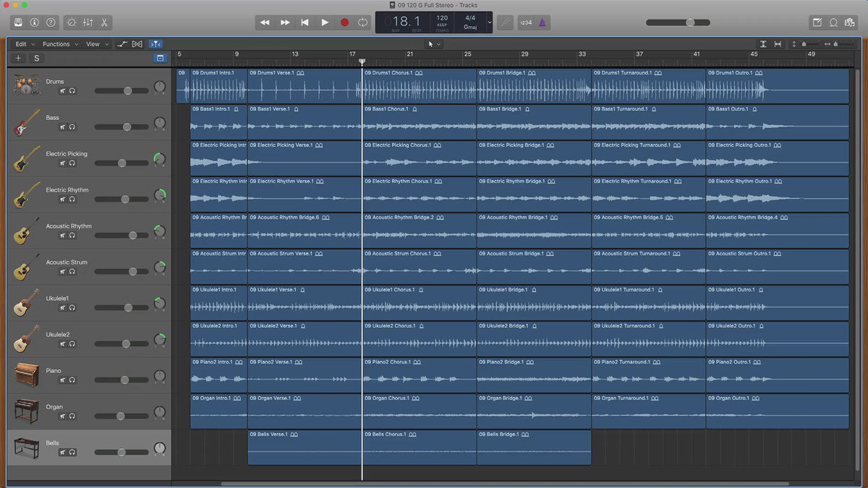Screen dimensions: 868x488
Task: Expand the LCD display mode chevron
Action: tap(490, 22)
